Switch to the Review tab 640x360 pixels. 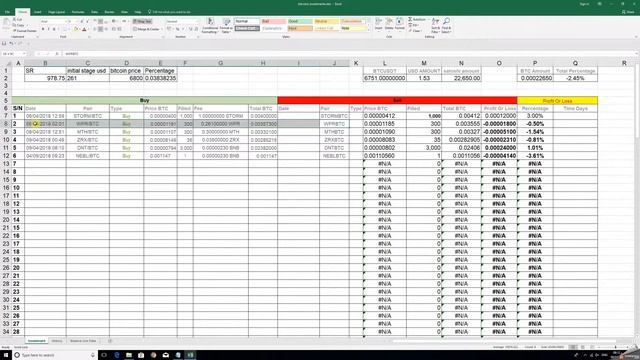[x=109, y=12]
